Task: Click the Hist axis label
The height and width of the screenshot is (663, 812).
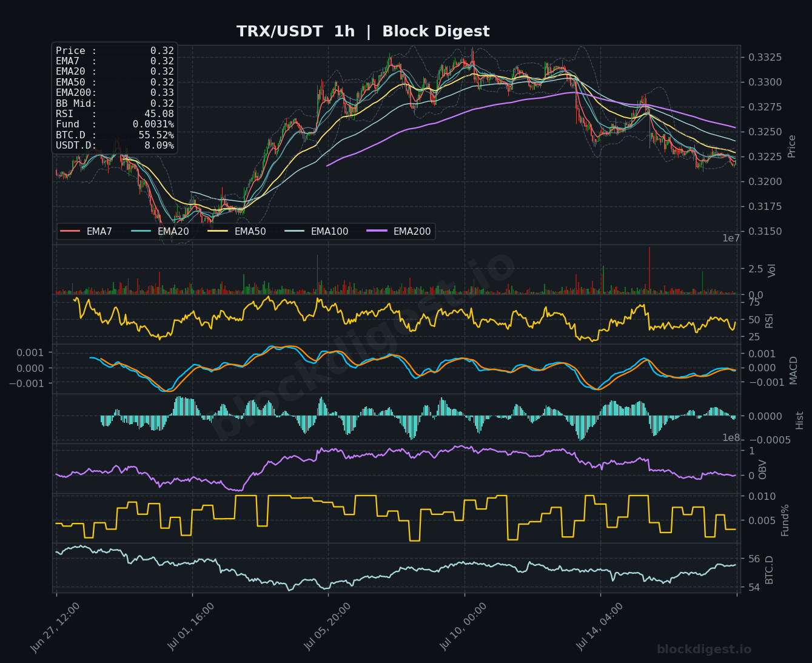Action: point(799,420)
